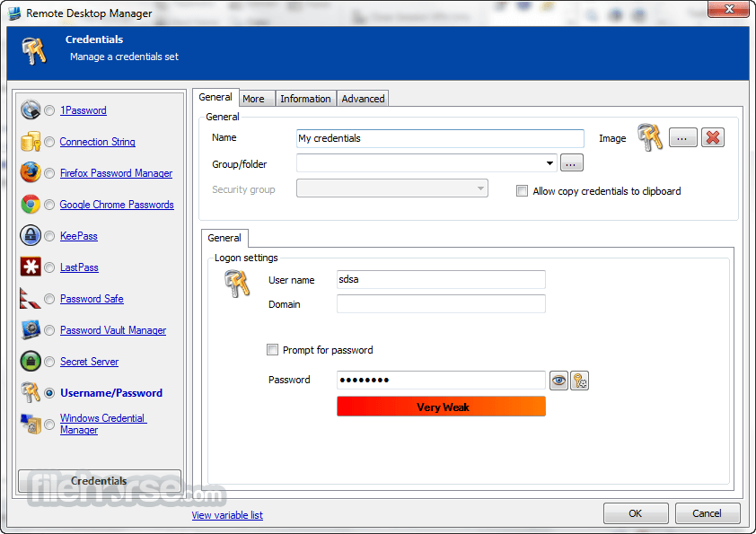The image size is (756, 534).
Task: Click the Connection String coins icon
Action: tap(31, 142)
